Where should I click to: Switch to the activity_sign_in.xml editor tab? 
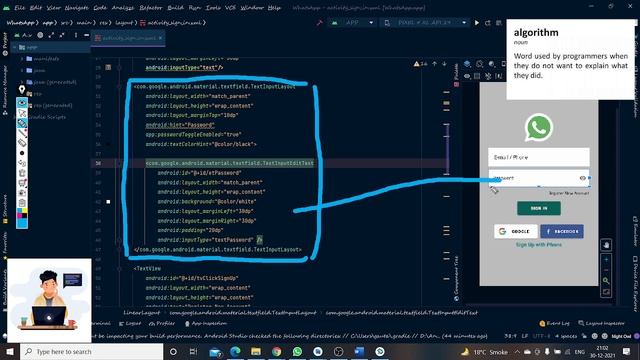129,38
